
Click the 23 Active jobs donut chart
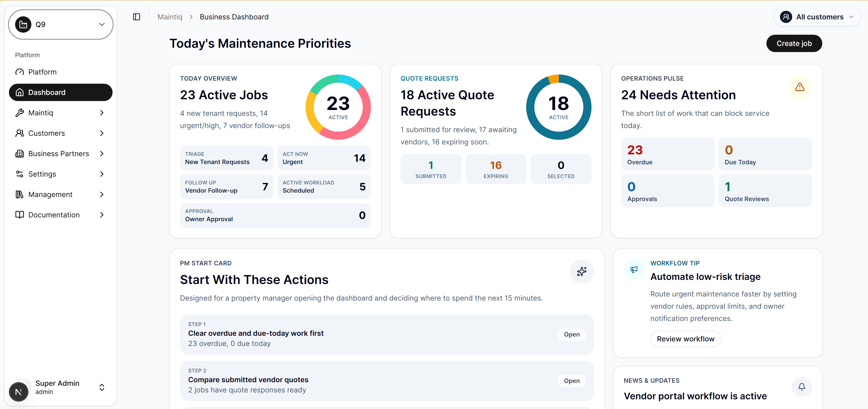click(x=338, y=107)
